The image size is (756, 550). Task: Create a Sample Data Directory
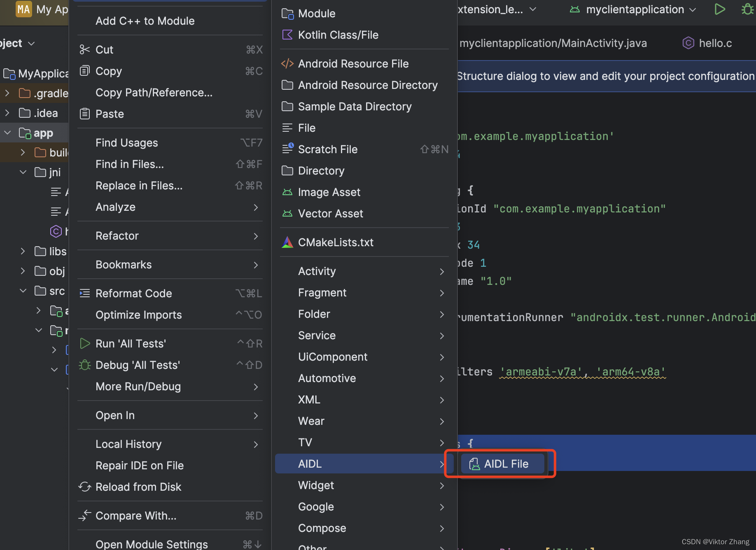pos(355,106)
